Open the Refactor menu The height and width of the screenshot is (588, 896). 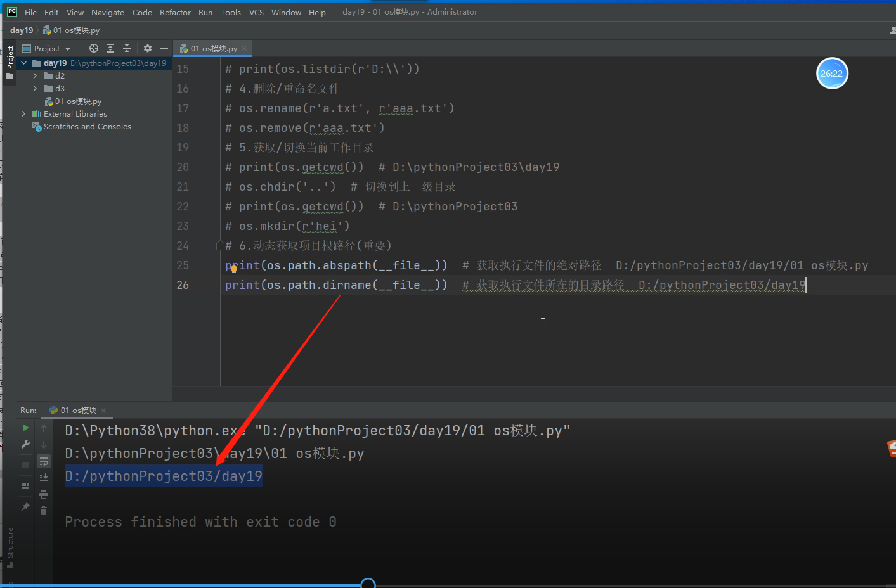pos(175,12)
